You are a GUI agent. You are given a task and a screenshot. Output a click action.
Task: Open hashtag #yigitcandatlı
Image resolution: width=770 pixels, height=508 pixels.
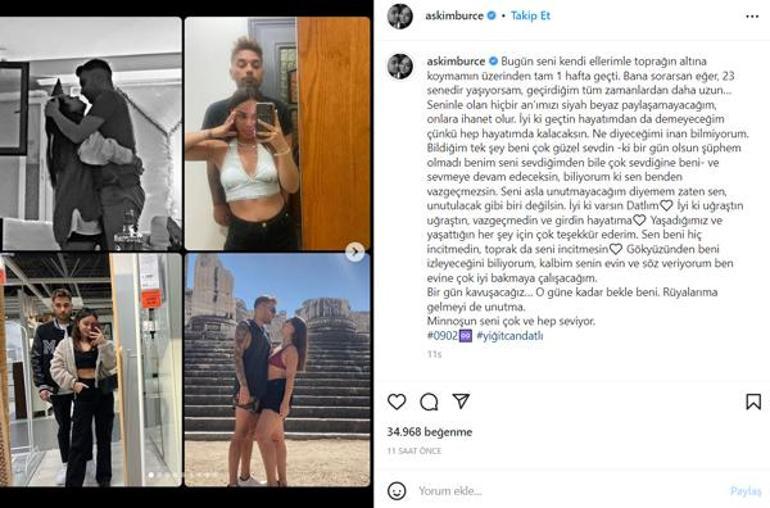point(510,336)
